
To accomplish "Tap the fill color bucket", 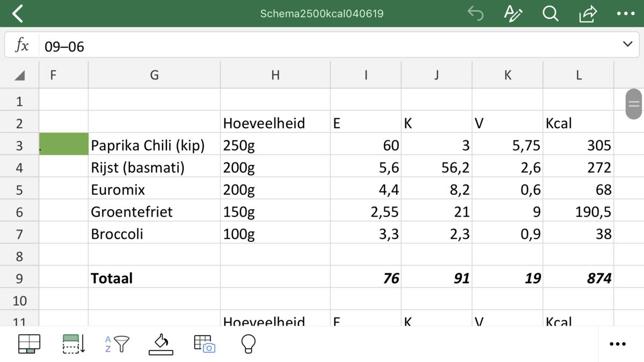I will 161,344.
